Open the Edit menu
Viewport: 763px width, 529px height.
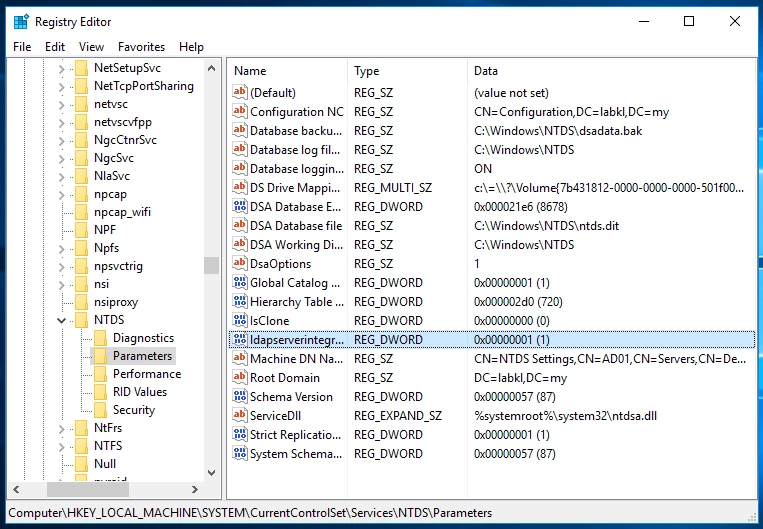point(55,47)
